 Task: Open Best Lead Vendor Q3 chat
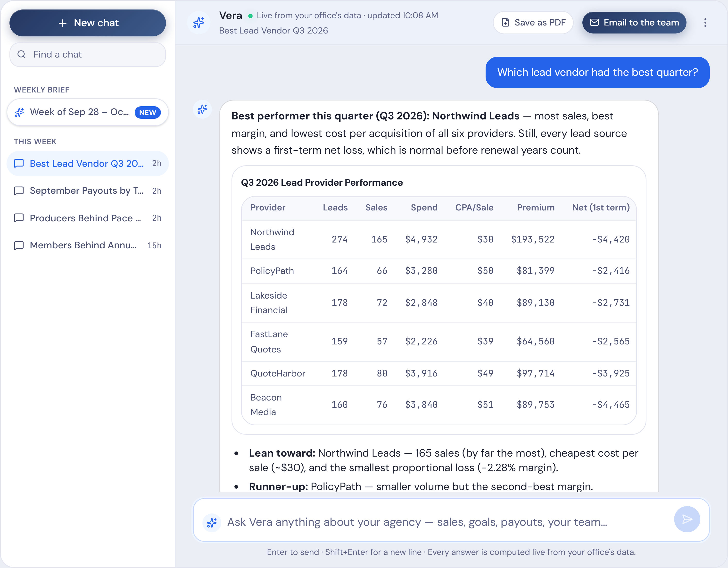(88, 163)
